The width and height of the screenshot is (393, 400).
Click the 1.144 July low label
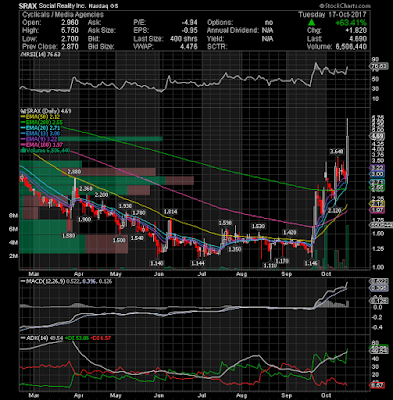tap(198, 263)
